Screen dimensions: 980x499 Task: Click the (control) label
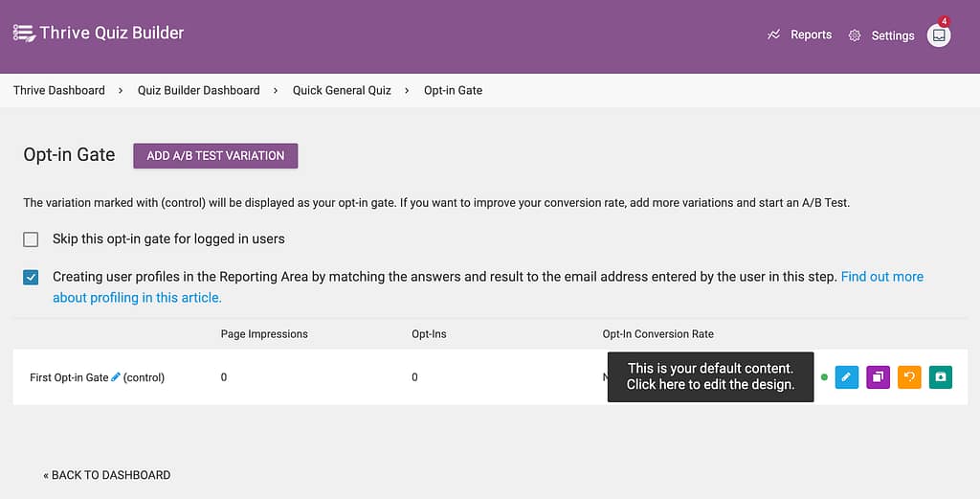(144, 377)
